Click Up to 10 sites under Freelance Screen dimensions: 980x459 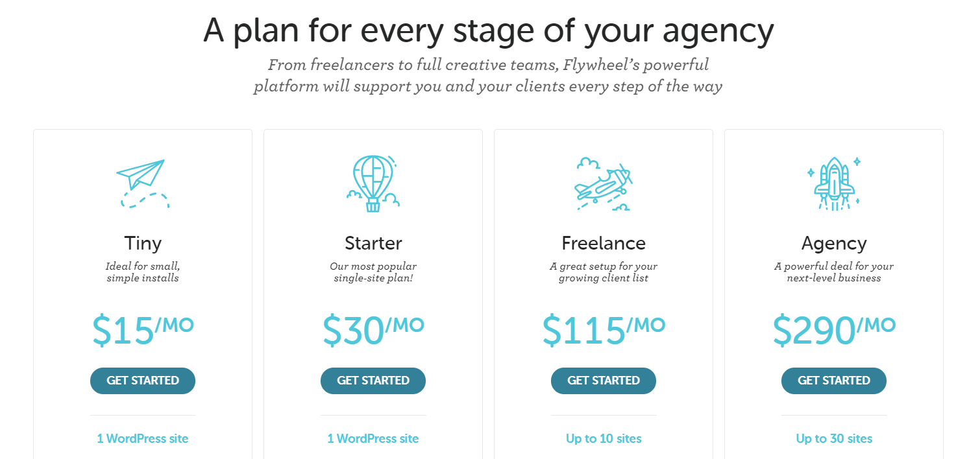pos(604,438)
